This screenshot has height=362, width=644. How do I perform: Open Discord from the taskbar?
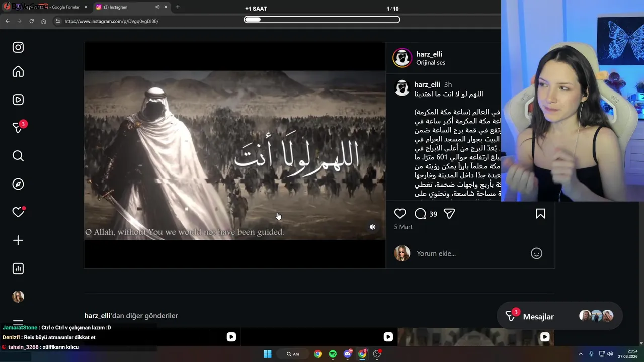pos(348,354)
